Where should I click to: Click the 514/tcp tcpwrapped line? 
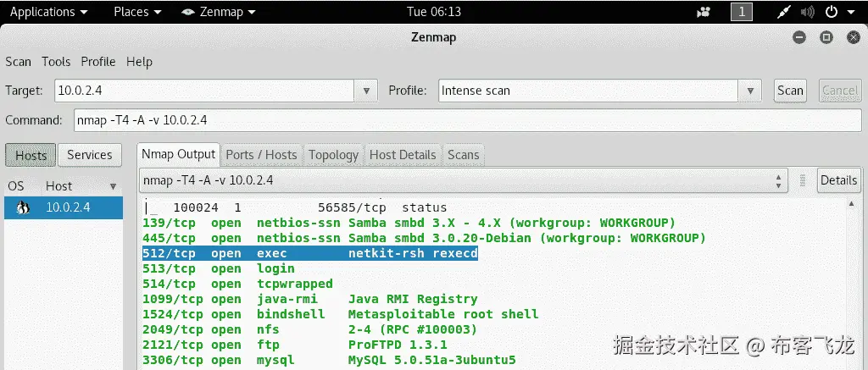237,284
